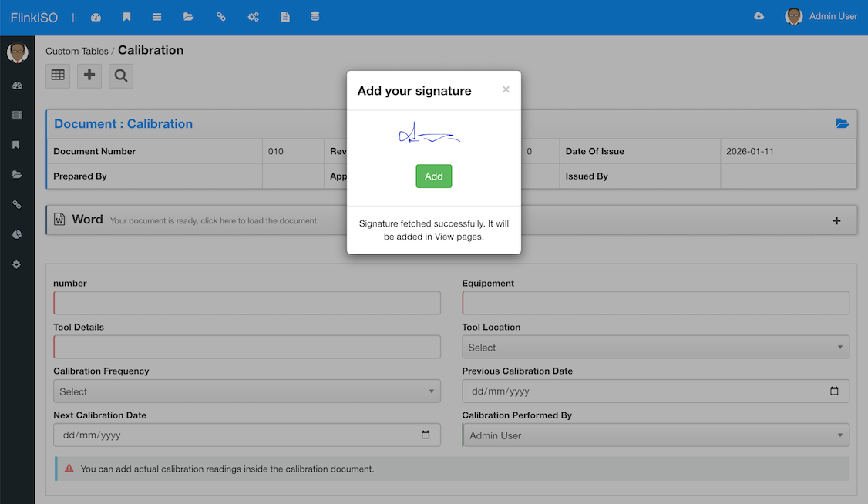Open the bookmark icon in top navbar

tap(126, 17)
